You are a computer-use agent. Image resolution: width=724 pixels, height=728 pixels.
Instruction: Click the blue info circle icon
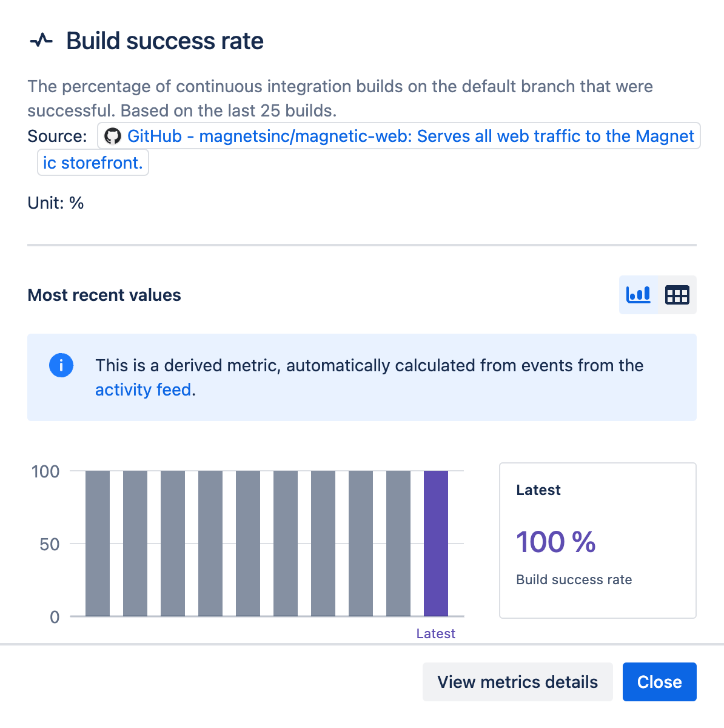pos(61,365)
